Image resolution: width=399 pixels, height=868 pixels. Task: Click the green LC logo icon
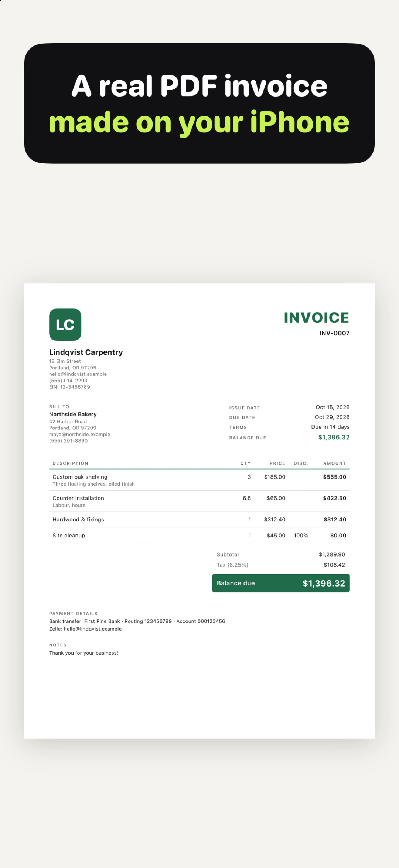[x=65, y=324]
